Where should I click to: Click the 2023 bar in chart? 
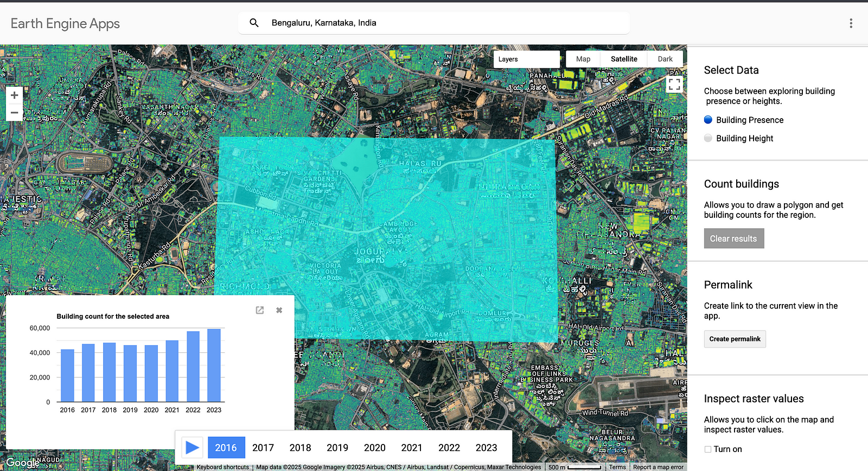click(x=214, y=365)
